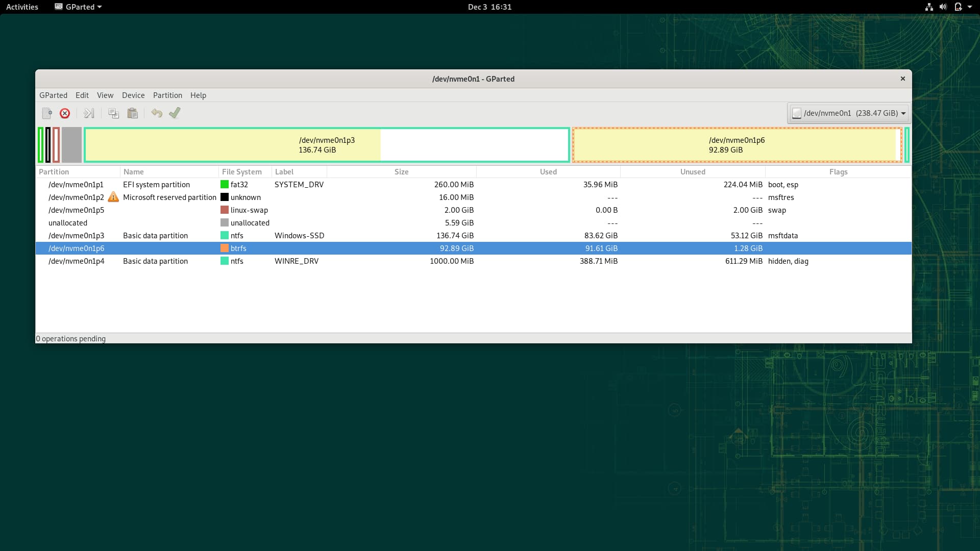Select the /dev/nvme0n1p1 EFI partition row
The height and width of the screenshot is (551, 980).
point(76,185)
